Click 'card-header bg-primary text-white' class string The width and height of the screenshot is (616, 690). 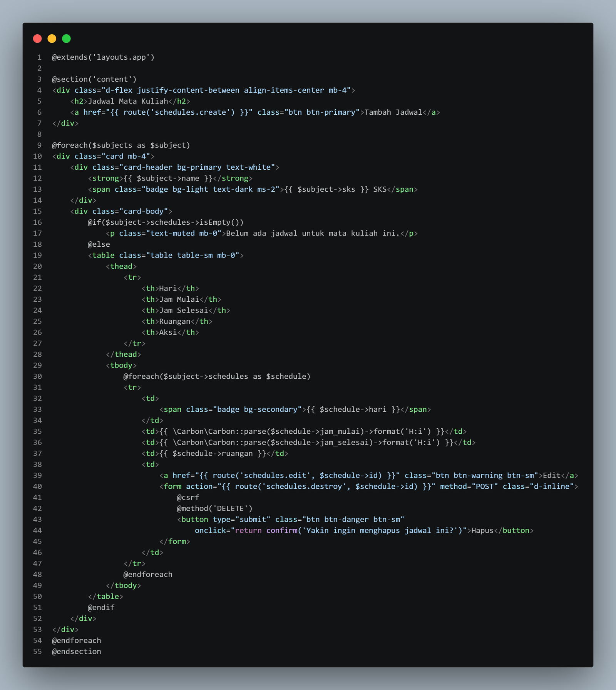pyautogui.click(x=197, y=167)
